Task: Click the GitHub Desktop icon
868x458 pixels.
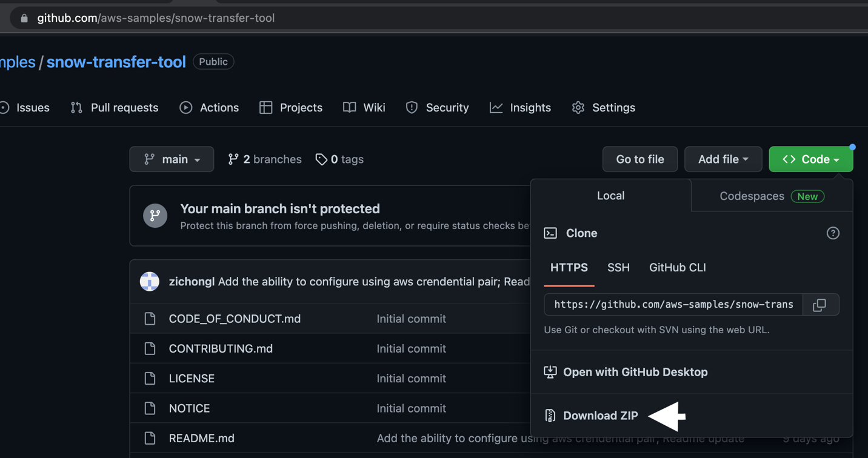Action: tap(550, 371)
